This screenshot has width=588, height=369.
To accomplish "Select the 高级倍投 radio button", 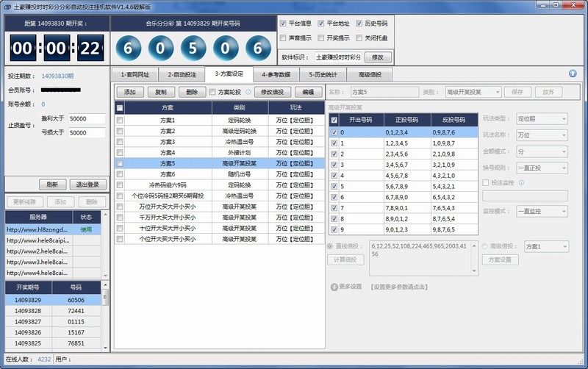I will click(x=485, y=246).
